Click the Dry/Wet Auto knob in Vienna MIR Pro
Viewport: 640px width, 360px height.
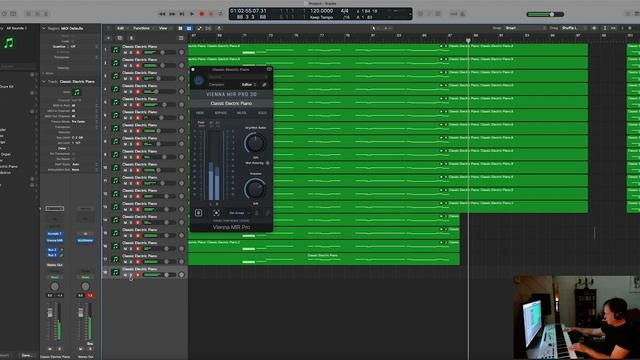point(255,143)
